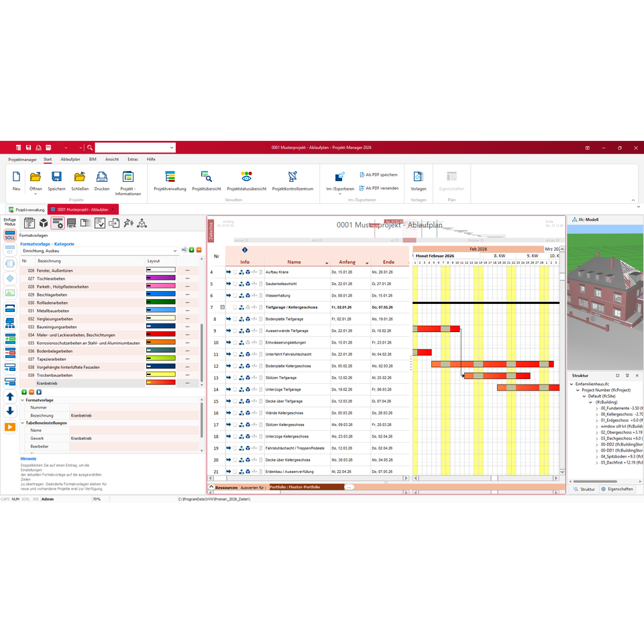Click the Bezeichnung field containing Kranbetrieb
644x644 pixels.
pos(134,415)
